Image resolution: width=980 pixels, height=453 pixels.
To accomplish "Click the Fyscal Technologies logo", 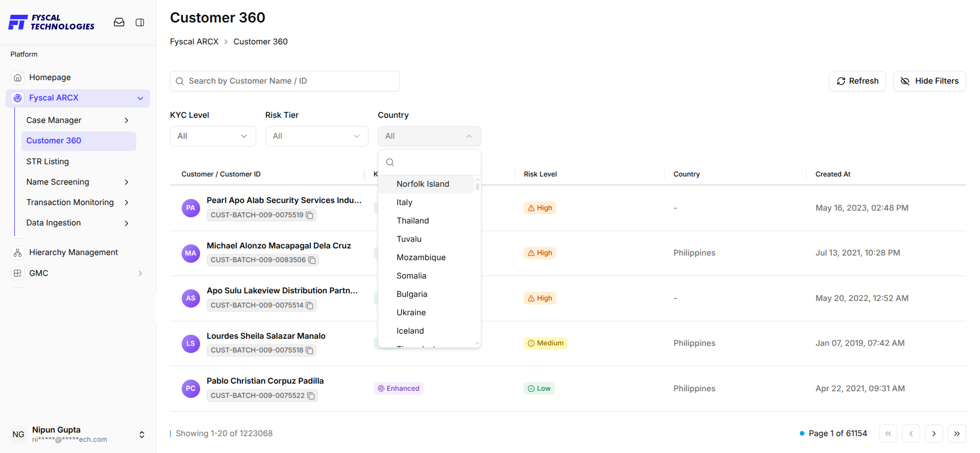I will coord(52,22).
